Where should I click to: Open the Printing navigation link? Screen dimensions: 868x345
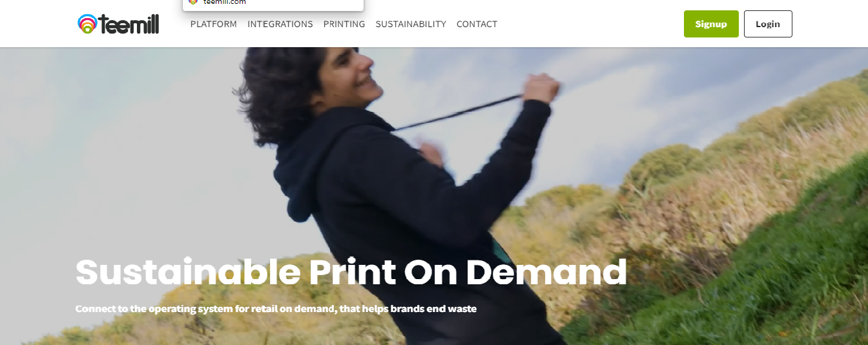tap(344, 24)
